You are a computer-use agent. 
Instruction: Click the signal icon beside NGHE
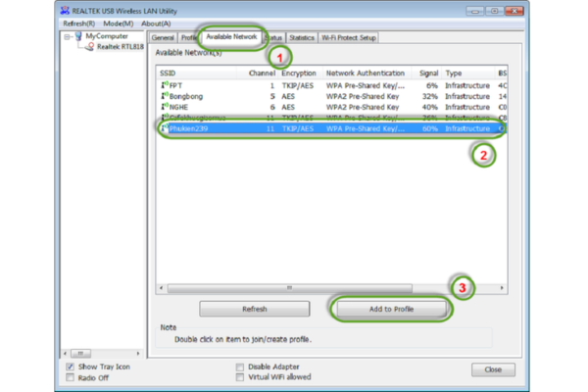click(165, 107)
